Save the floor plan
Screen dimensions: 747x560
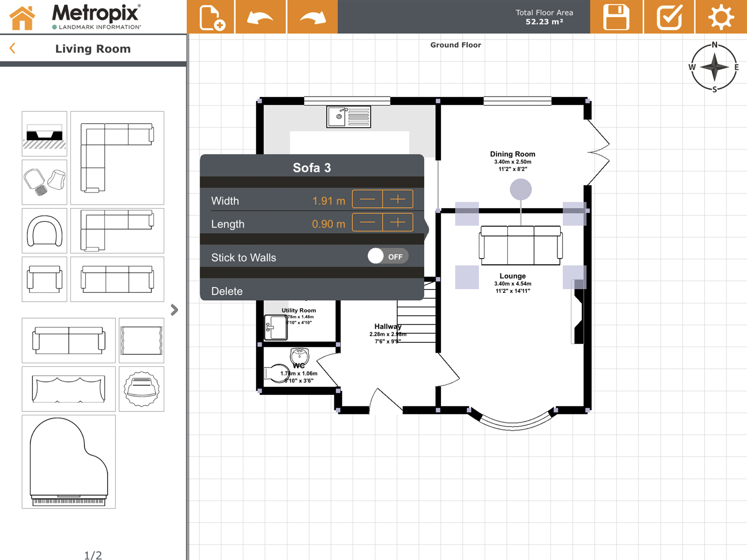click(616, 17)
